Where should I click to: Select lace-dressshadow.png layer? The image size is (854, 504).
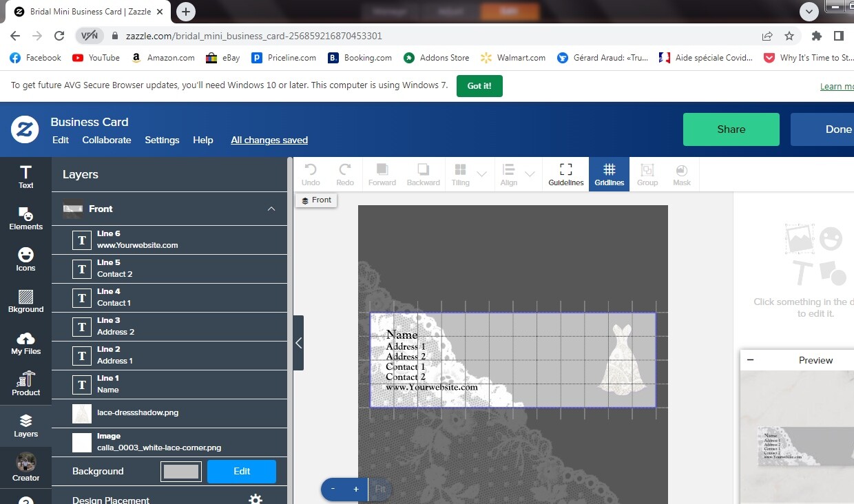169,413
